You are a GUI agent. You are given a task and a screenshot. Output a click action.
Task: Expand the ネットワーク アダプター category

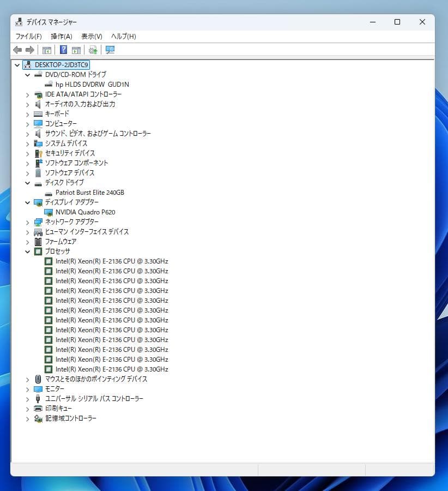pyautogui.click(x=27, y=222)
